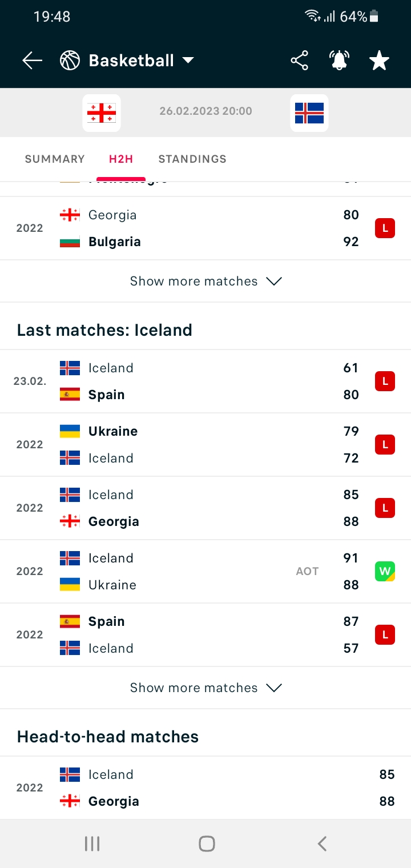Open the Iceland vs Georgia head-to-head match
The height and width of the screenshot is (868, 411).
tap(205, 787)
